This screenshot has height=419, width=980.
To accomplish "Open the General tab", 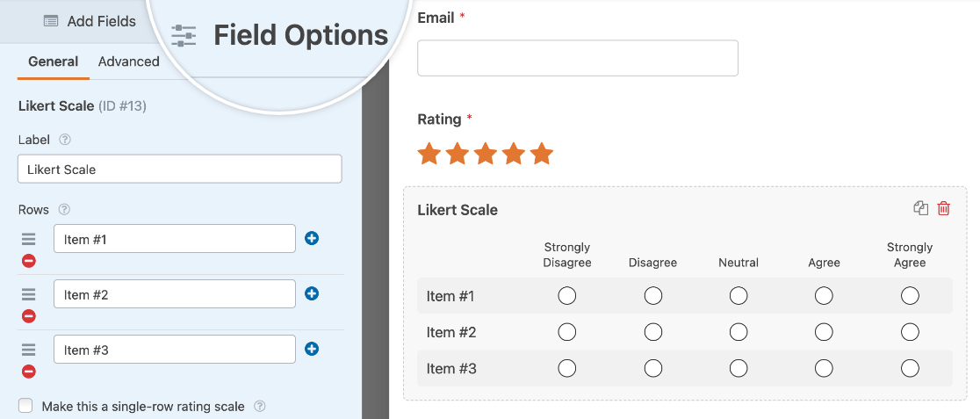I will tap(53, 61).
